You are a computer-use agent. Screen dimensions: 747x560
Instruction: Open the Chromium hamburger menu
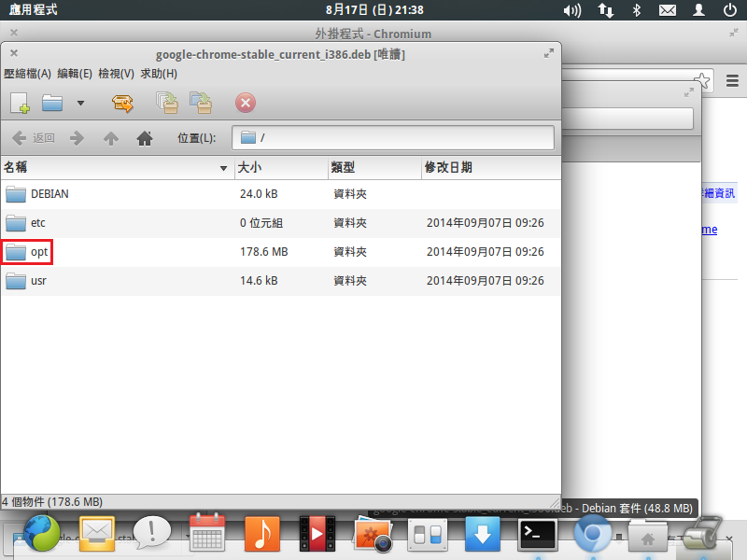tap(732, 80)
